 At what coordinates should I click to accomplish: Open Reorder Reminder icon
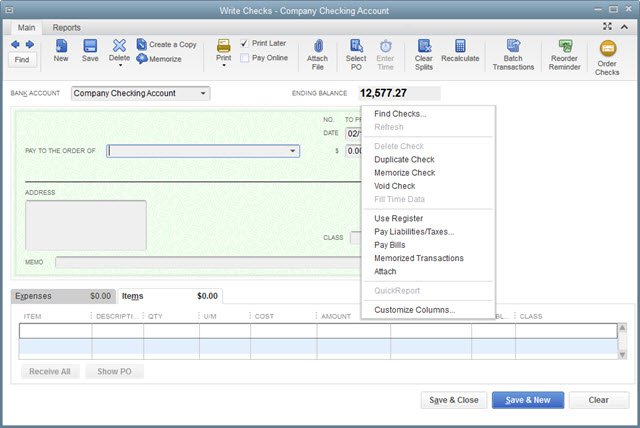coord(564,51)
